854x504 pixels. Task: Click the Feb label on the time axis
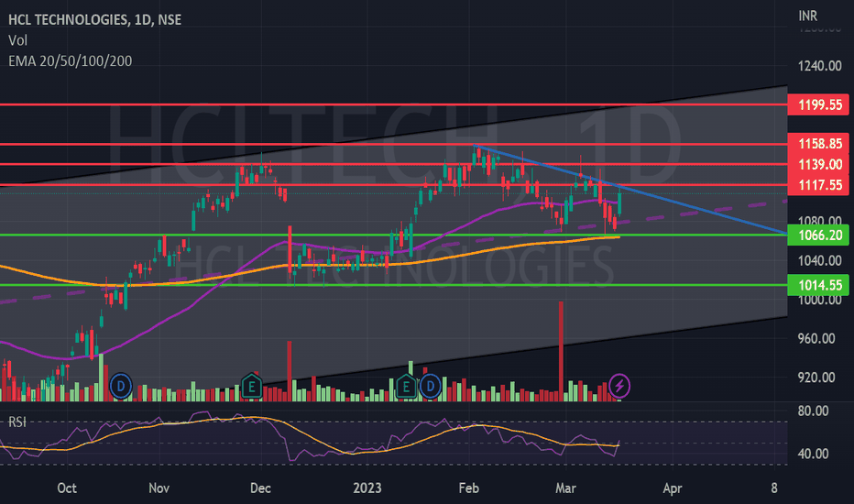(x=469, y=488)
